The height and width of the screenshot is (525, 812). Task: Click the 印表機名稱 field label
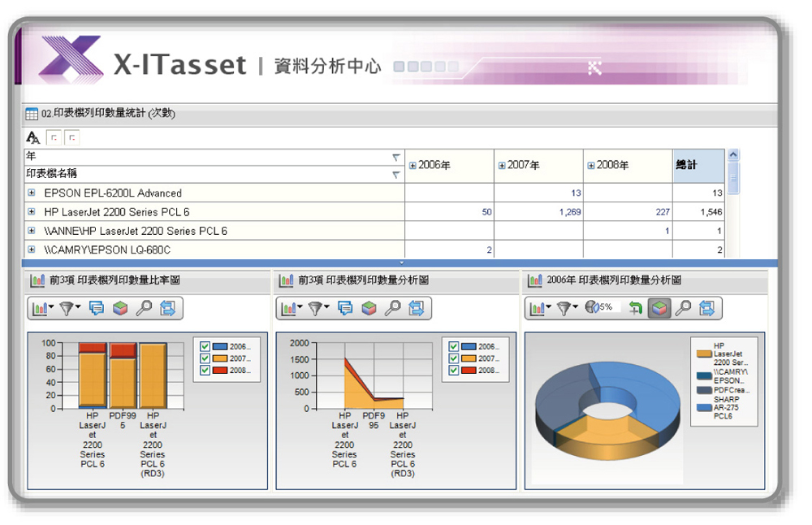point(51,174)
